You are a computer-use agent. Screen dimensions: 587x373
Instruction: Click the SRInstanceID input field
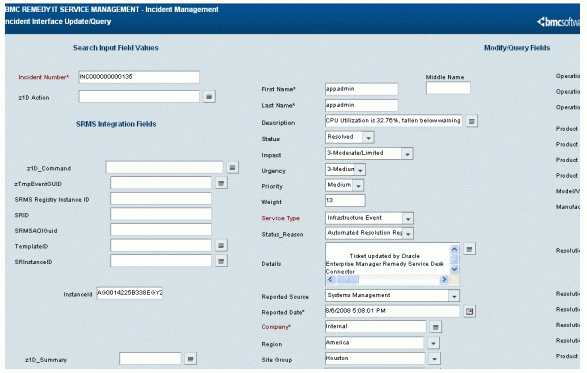[x=161, y=261]
